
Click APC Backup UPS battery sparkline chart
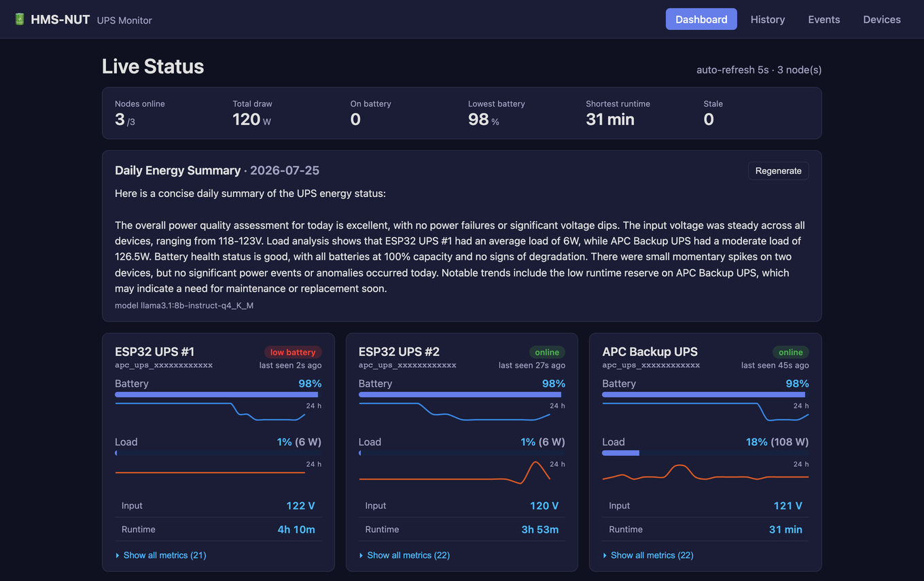click(705, 412)
